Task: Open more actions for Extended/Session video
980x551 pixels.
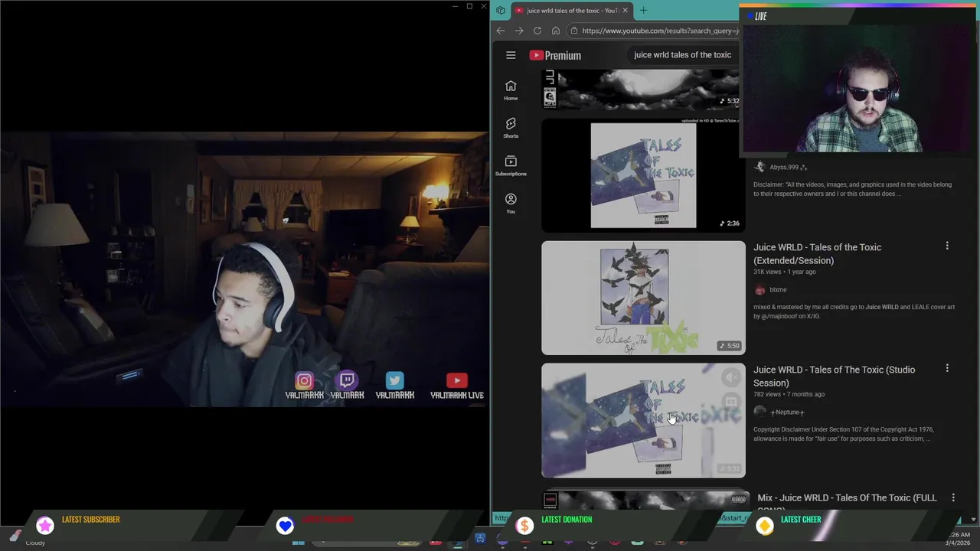Action: pos(947,246)
